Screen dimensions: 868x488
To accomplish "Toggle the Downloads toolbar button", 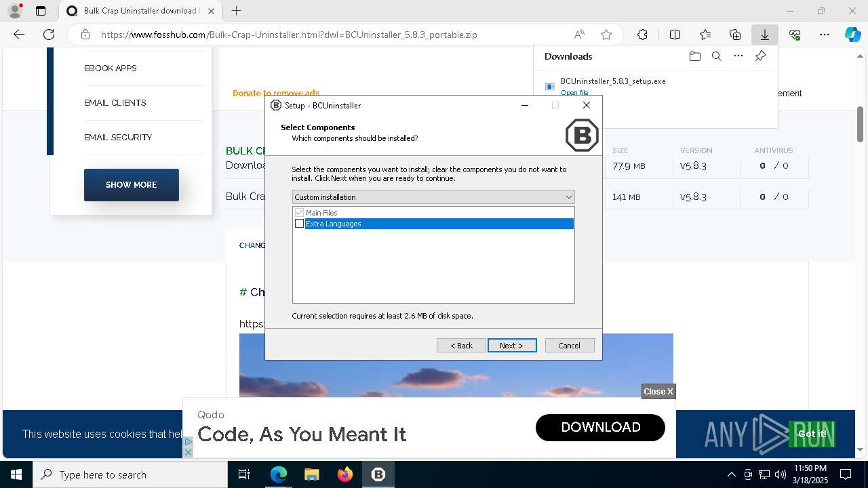I will click(x=765, y=35).
